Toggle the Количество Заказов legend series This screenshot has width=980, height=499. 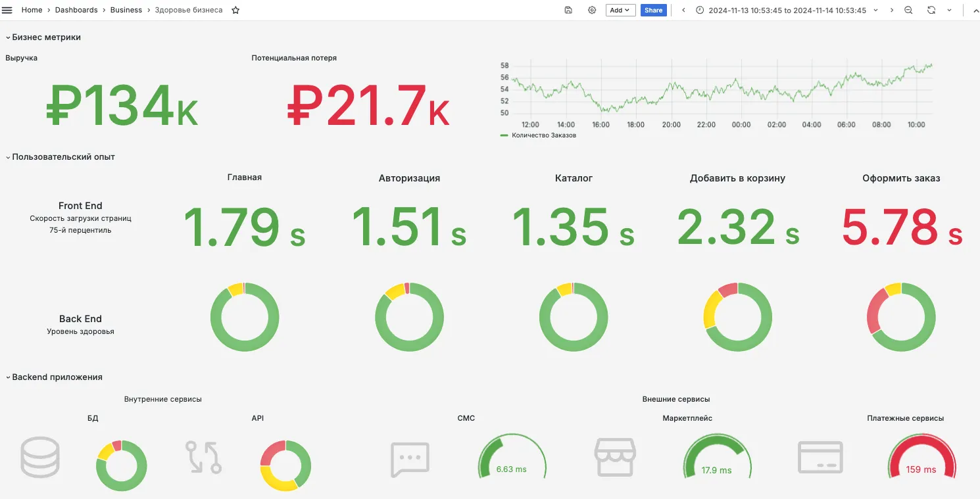click(x=543, y=135)
